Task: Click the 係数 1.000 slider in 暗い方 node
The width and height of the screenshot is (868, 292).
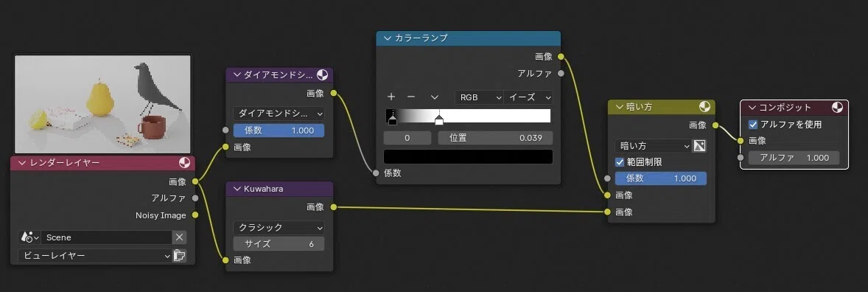Action: tap(661, 178)
